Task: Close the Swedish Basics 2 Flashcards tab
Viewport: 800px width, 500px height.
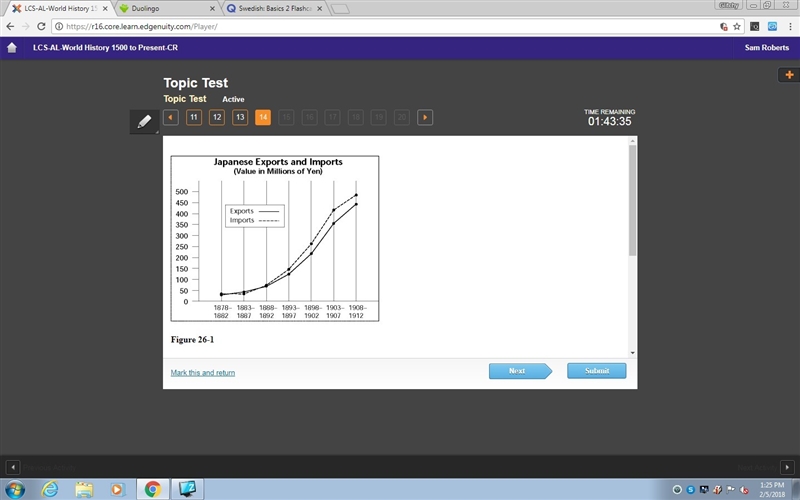Action: coord(320,9)
